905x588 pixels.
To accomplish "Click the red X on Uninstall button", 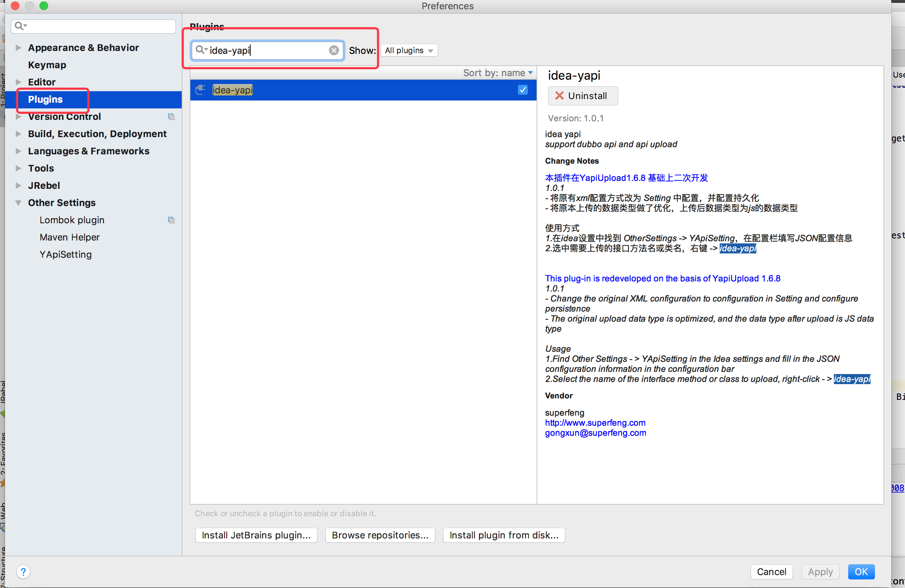I will [x=559, y=96].
